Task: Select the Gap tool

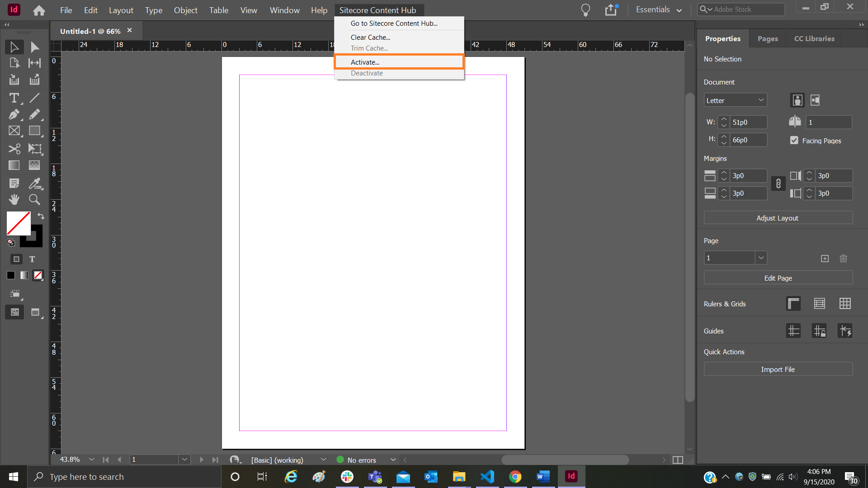Action: [35, 63]
